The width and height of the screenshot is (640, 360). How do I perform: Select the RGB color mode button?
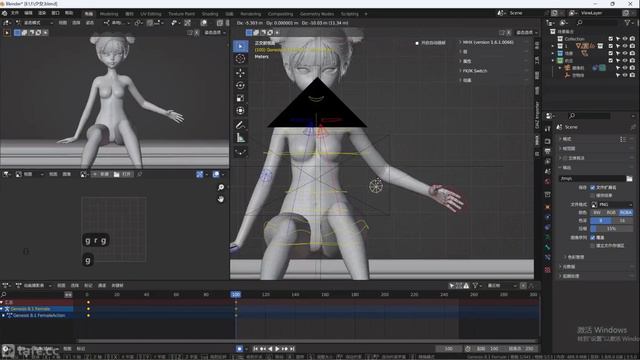(x=611, y=212)
